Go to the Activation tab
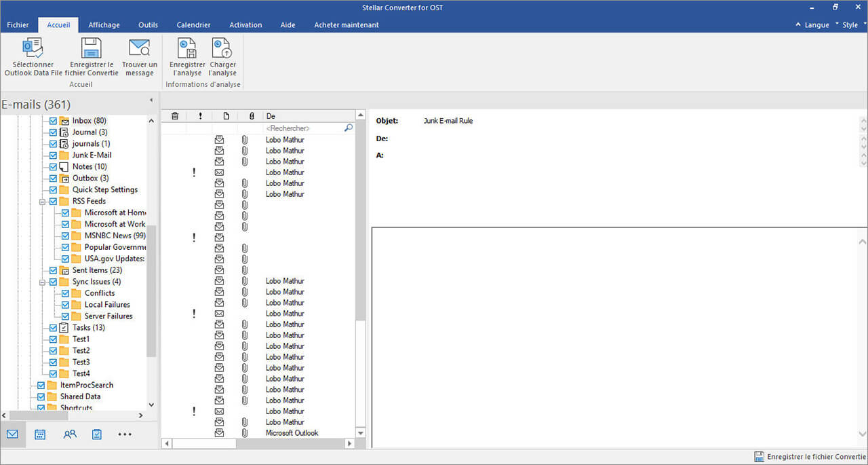Screen dimensions: 868x465 (x=245, y=25)
